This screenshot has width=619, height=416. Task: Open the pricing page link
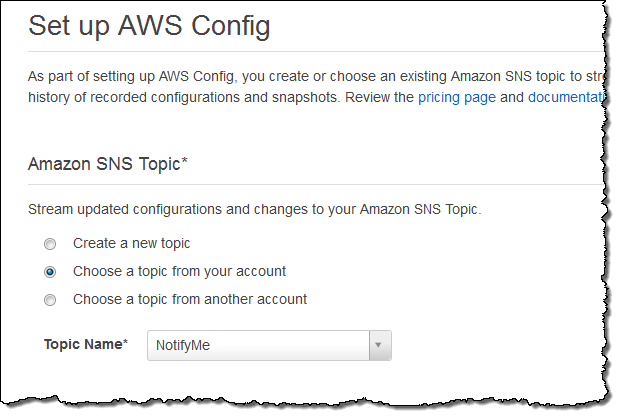[456, 97]
